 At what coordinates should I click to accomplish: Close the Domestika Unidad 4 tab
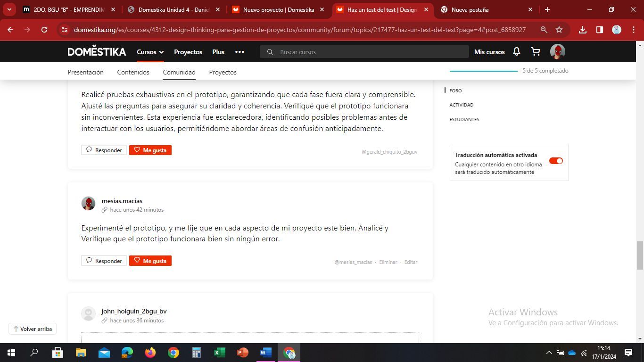[217, 9]
